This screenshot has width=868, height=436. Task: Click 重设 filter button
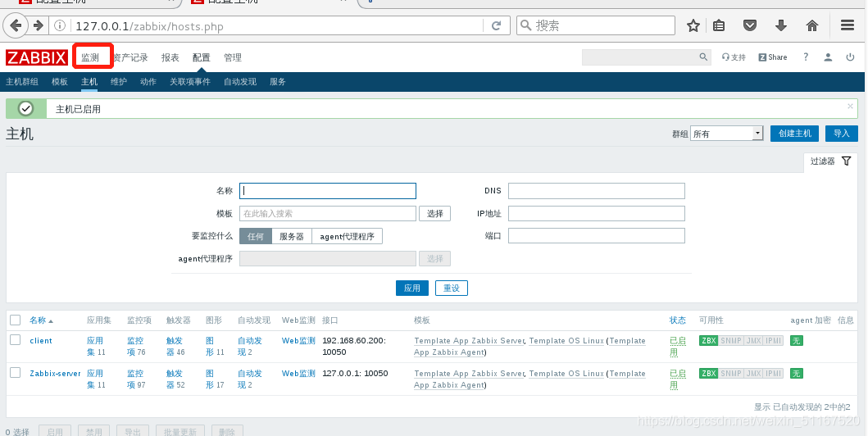pos(451,288)
